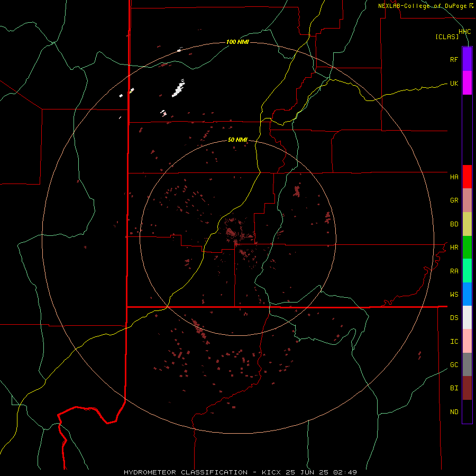This screenshot has width=476, height=476.
Task: Click the ND black legend swatch
Action: tap(467, 411)
